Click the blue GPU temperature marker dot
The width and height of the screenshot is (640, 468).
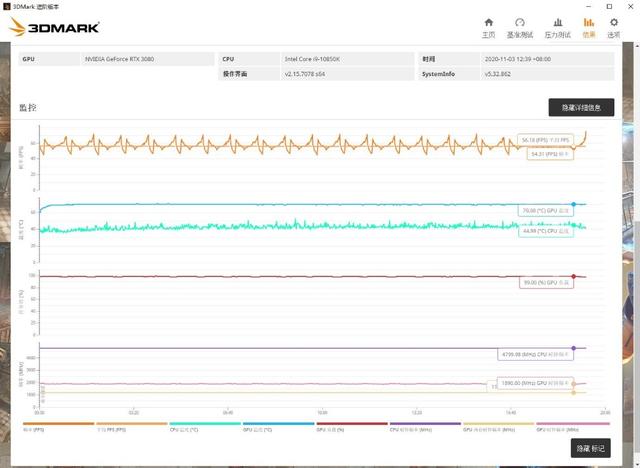tap(573, 204)
